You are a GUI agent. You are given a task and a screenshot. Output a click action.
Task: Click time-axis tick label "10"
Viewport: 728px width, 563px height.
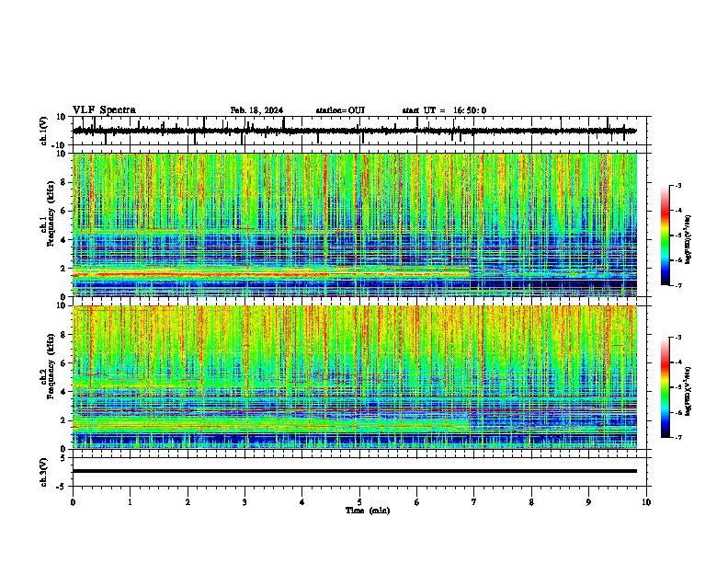coord(646,502)
